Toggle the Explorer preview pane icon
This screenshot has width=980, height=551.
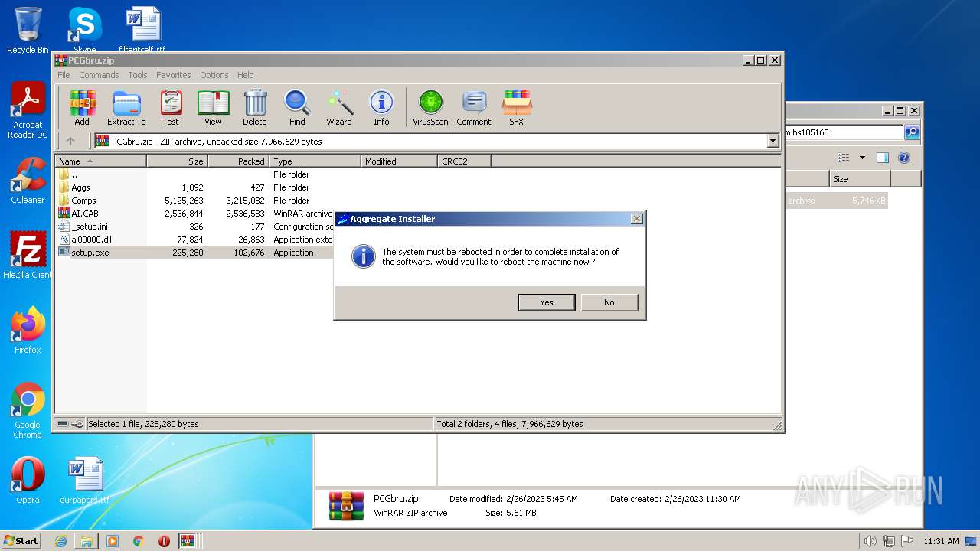[883, 158]
